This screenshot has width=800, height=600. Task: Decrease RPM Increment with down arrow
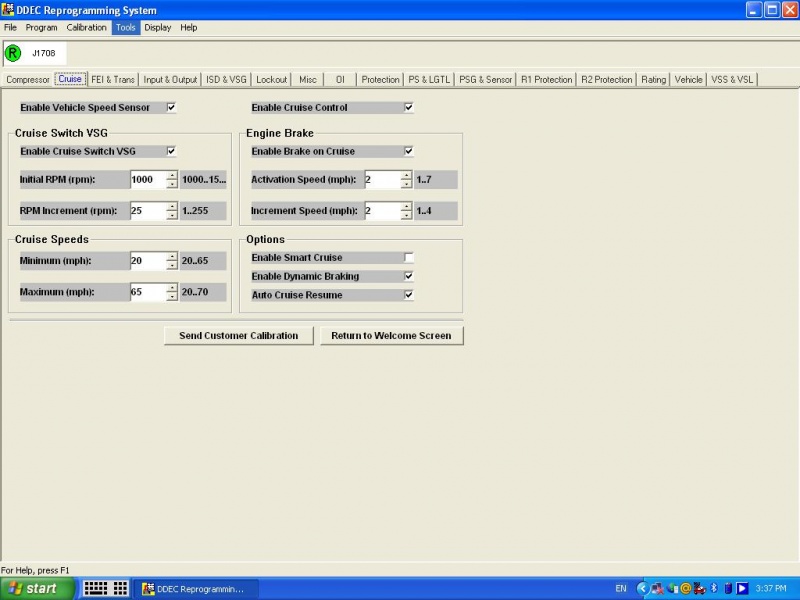172,216
